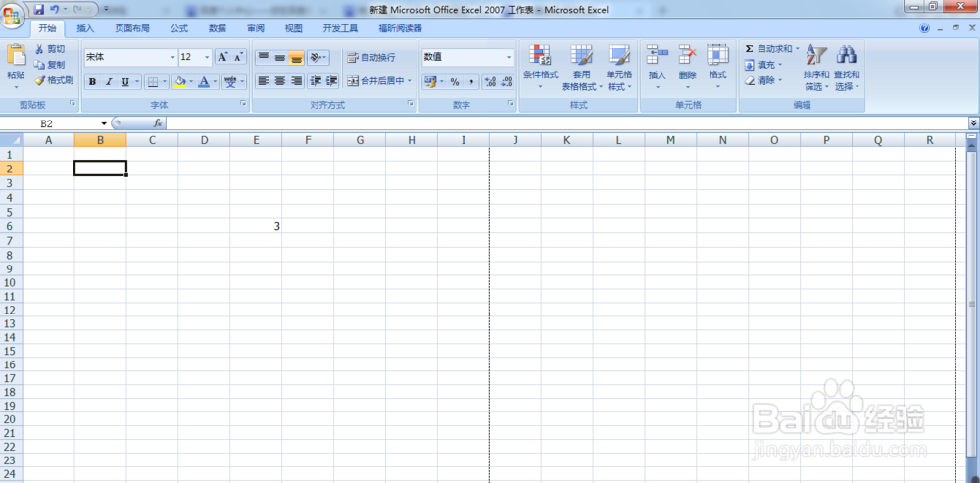This screenshot has height=483, width=980.
Task: Center text horizontally
Action: coord(280,81)
